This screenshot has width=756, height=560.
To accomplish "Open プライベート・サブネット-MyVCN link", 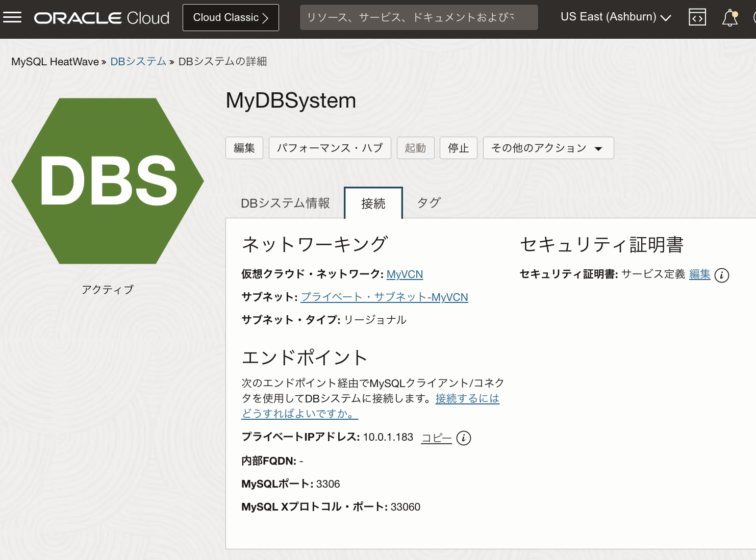I will (x=385, y=297).
